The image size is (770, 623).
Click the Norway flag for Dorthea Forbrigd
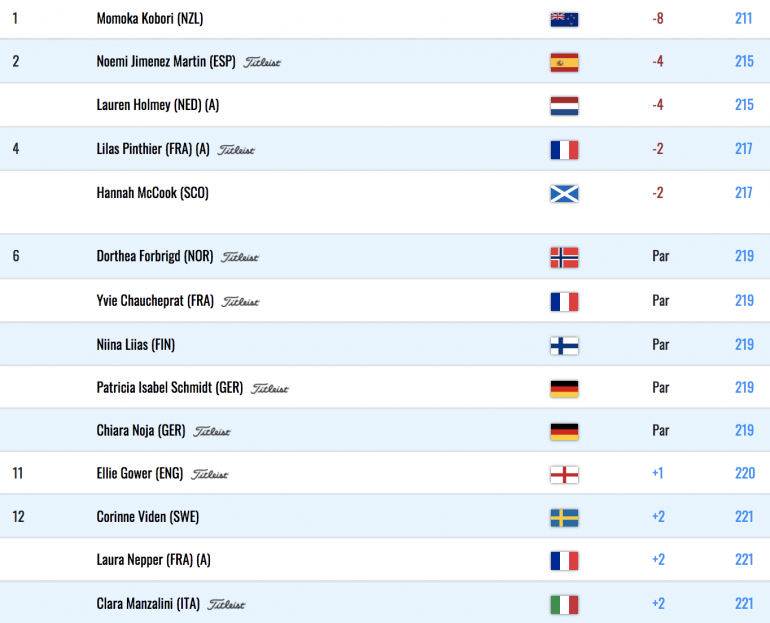click(x=564, y=257)
